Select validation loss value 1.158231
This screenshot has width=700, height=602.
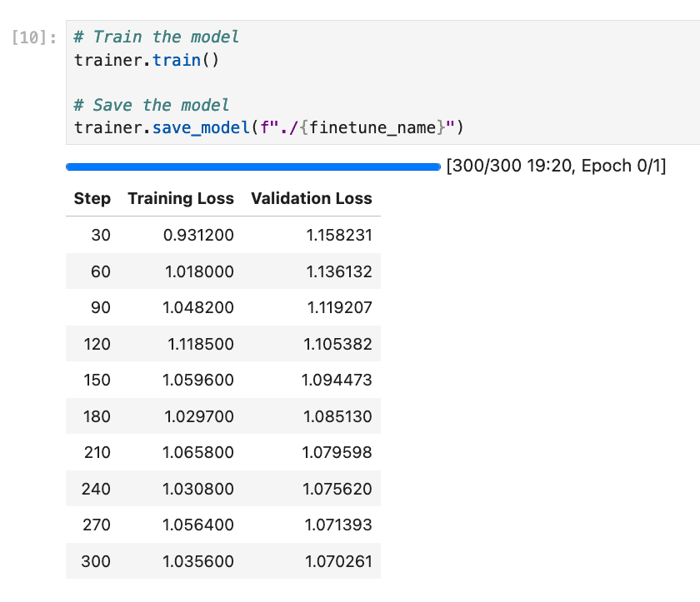tap(339, 235)
